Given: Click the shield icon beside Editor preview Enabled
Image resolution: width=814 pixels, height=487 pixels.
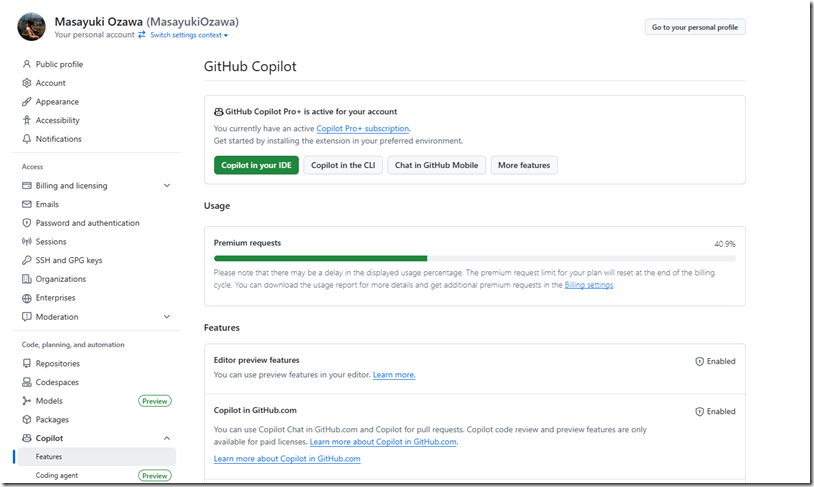Looking at the screenshot, I should pyautogui.click(x=699, y=361).
